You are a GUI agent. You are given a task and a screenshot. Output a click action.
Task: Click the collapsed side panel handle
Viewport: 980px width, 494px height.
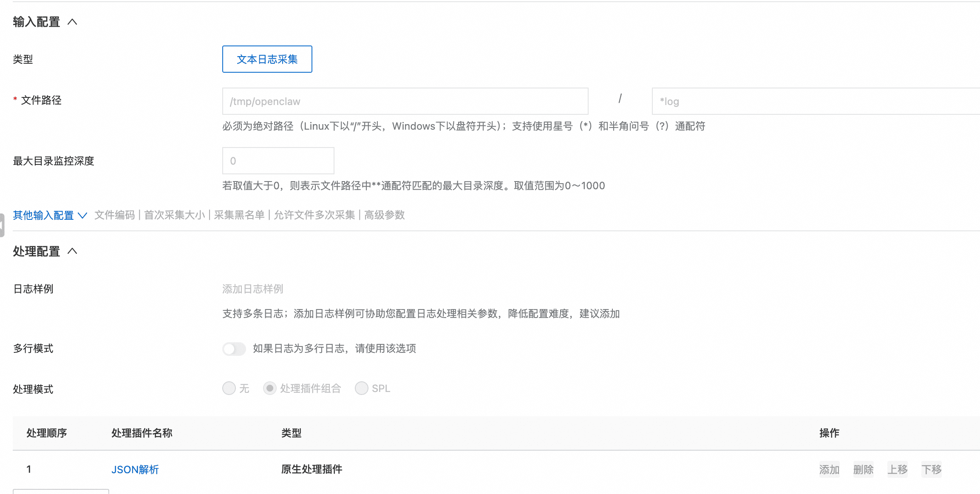tap(2, 225)
